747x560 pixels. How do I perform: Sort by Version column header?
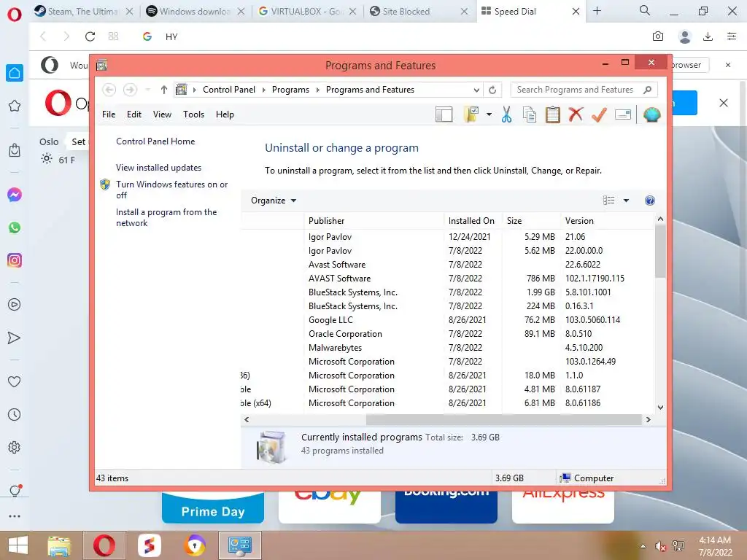[608, 221]
